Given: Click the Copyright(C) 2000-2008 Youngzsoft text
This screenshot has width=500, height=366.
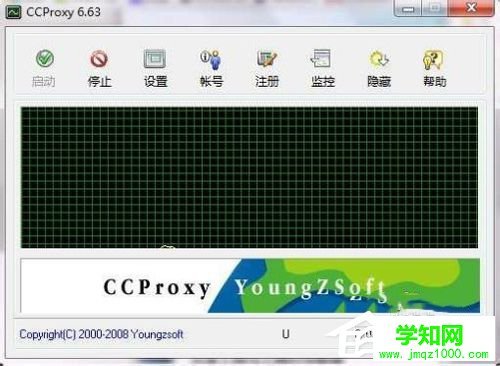Looking at the screenshot, I should (101, 334).
